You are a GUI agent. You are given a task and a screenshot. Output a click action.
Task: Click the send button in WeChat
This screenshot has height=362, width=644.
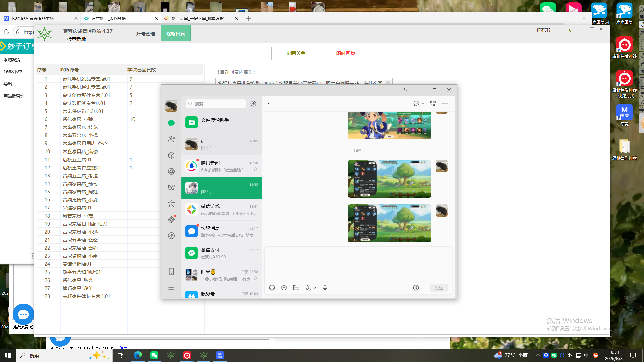pos(439,288)
